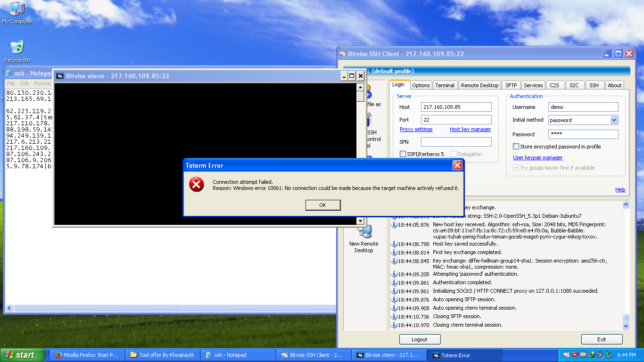Click the Bitvise SSH Client title bar icon
Image resolution: width=644 pixels, height=362 pixels.
pyautogui.click(x=343, y=54)
